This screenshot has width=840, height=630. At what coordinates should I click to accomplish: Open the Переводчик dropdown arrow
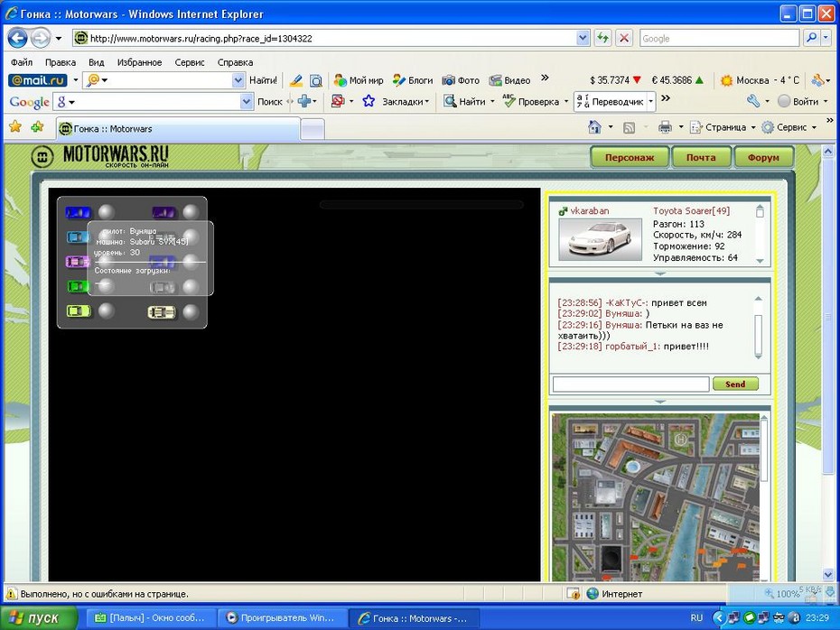click(x=651, y=101)
